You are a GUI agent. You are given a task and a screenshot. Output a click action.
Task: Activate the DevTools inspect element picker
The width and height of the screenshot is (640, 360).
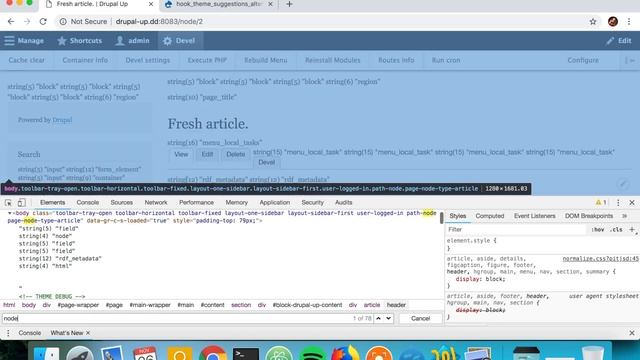(8, 202)
